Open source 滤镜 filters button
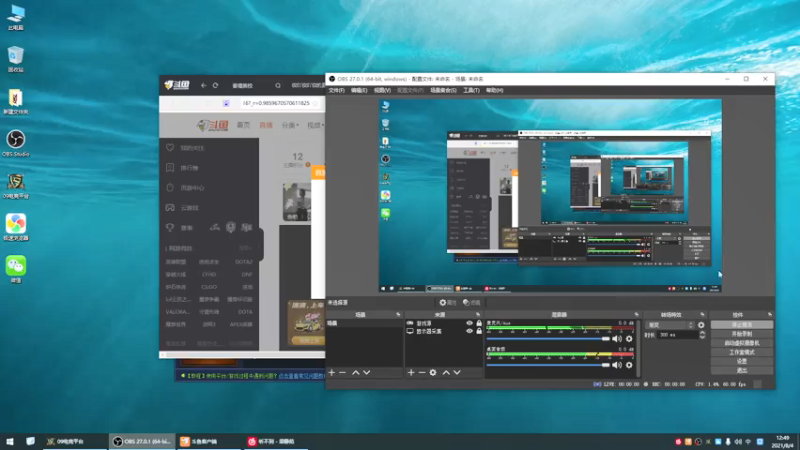 471,303
